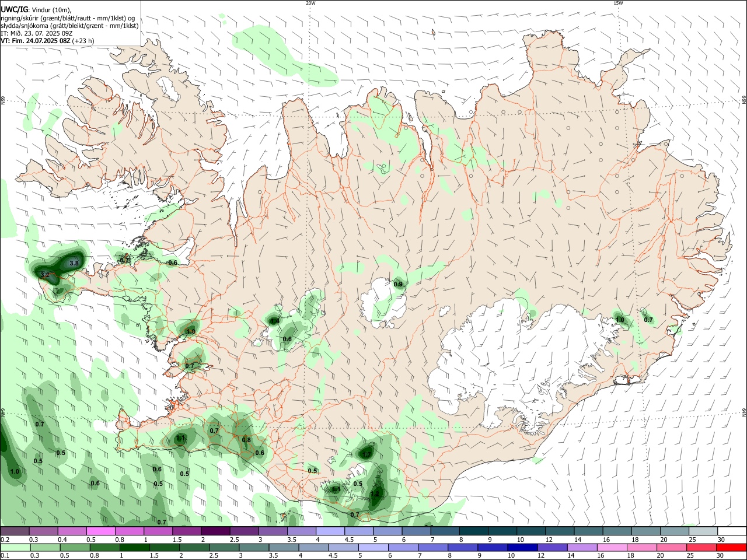Screen dimensions: 747x560
Task: Pick the very dark purple swatch at 2, upper legend
Action: (215, 531)
